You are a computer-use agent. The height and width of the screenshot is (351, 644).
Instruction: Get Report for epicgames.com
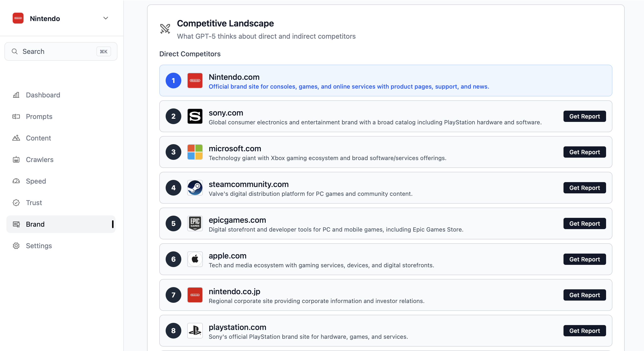click(x=585, y=223)
